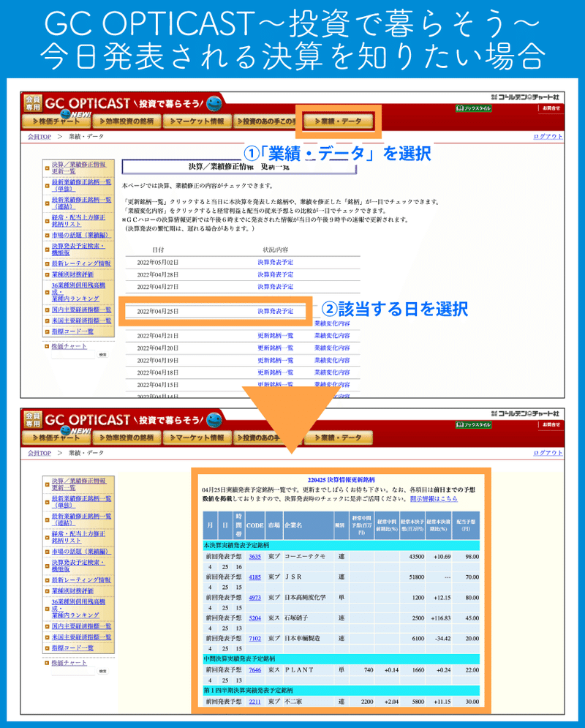Click the ゴールデン・チャート社 logo in upper screenshot
This screenshot has height=728, width=585.
(525, 97)
